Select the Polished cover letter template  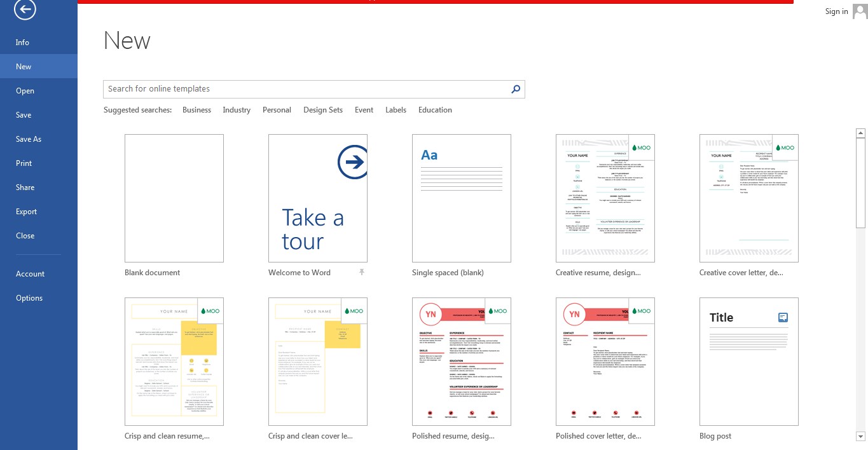click(x=605, y=361)
